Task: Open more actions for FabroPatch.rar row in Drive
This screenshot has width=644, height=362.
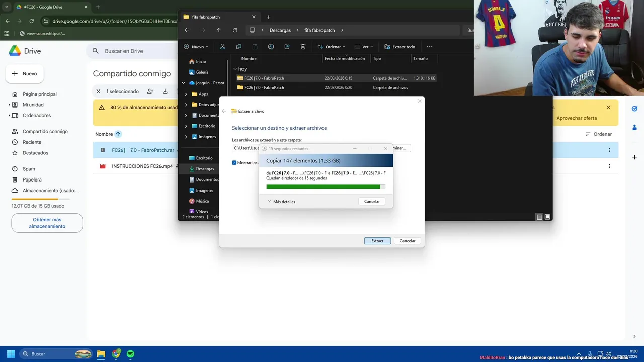Action: 609,150
